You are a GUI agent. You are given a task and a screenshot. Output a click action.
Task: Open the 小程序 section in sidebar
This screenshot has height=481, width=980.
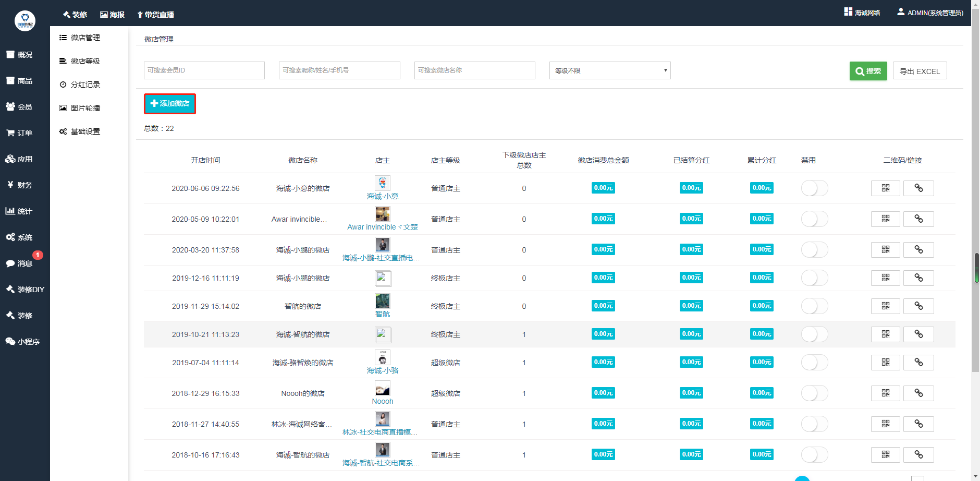point(23,342)
